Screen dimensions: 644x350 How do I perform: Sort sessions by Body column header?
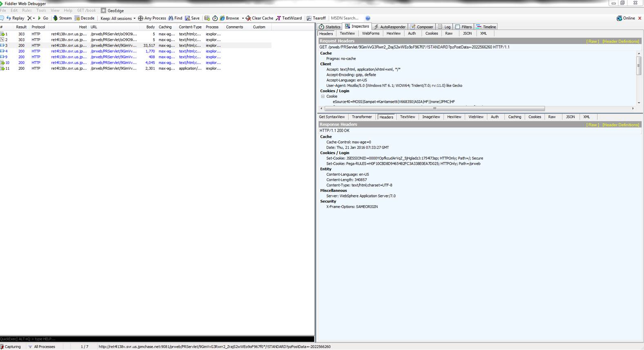point(150,27)
